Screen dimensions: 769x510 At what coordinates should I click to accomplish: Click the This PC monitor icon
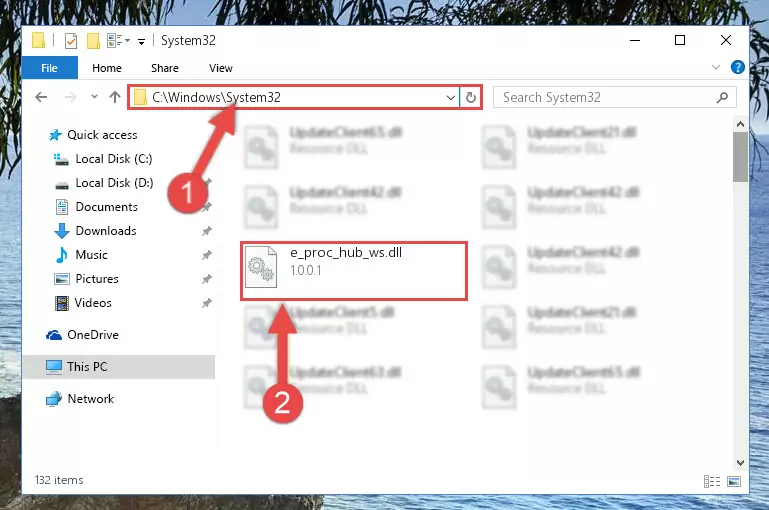(x=54, y=367)
